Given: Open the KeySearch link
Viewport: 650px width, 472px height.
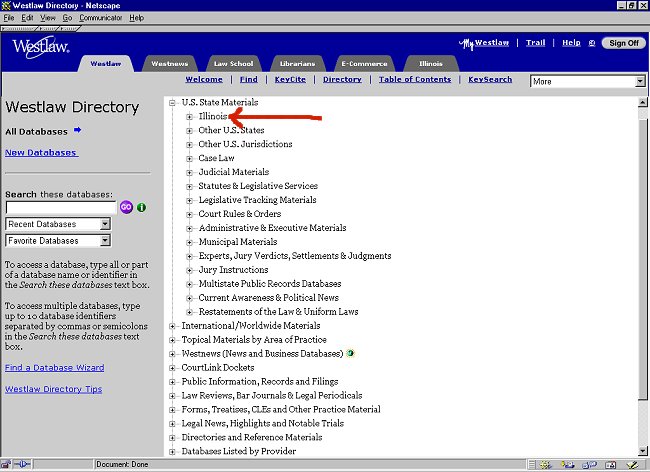Looking at the screenshot, I should pyautogui.click(x=490, y=80).
